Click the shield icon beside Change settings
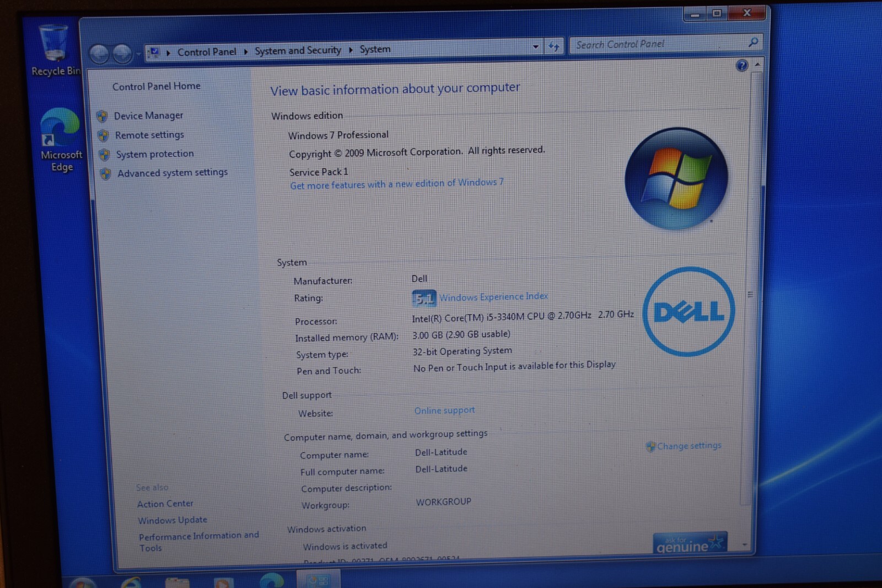 tap(650, 447)
